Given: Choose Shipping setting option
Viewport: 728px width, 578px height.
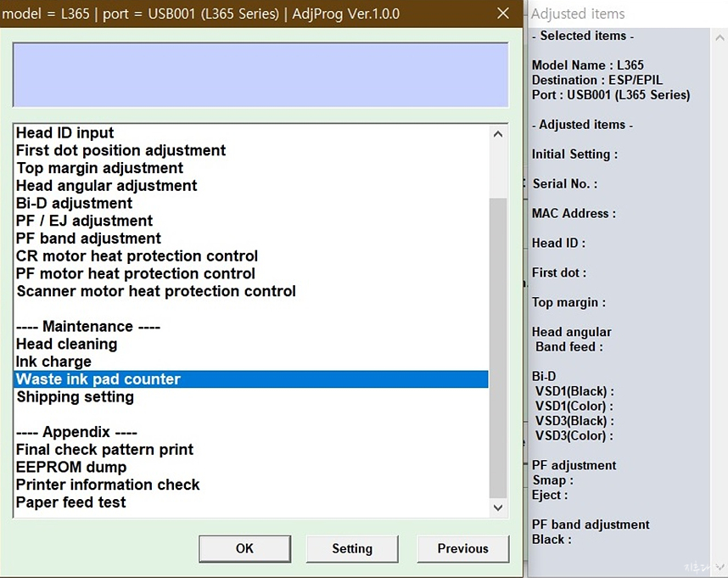Looking at the screenshot, I should [75, 397].
